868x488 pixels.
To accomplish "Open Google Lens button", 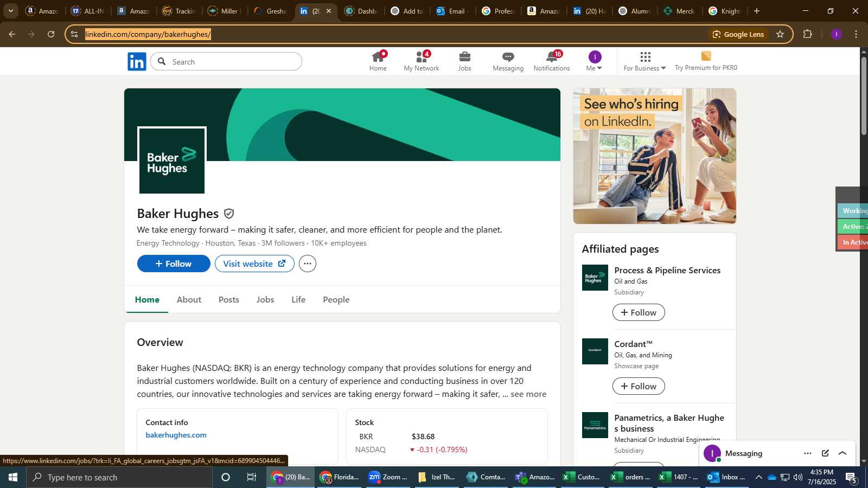I will click(738, 34).
